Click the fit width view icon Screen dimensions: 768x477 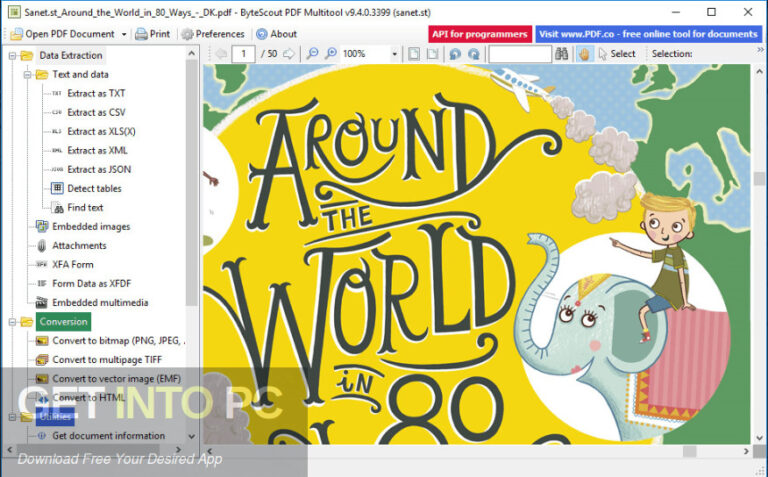(432, 53)
